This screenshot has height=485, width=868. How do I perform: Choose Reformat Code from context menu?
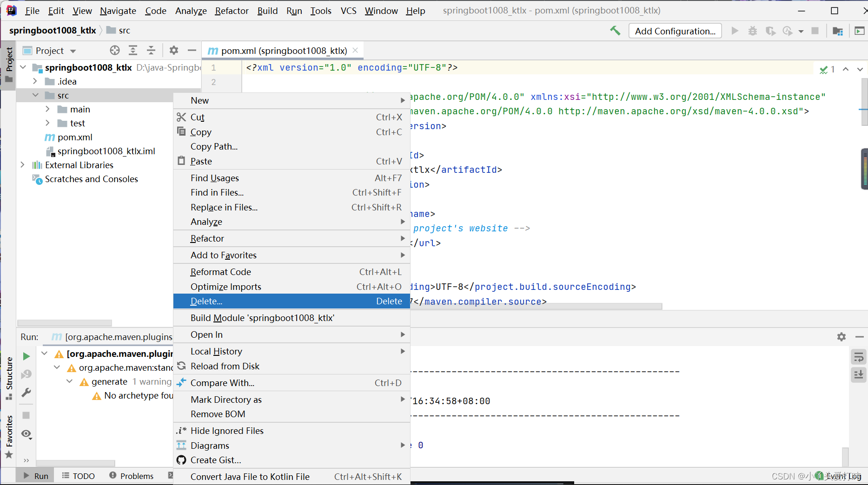tap(292, 272)
